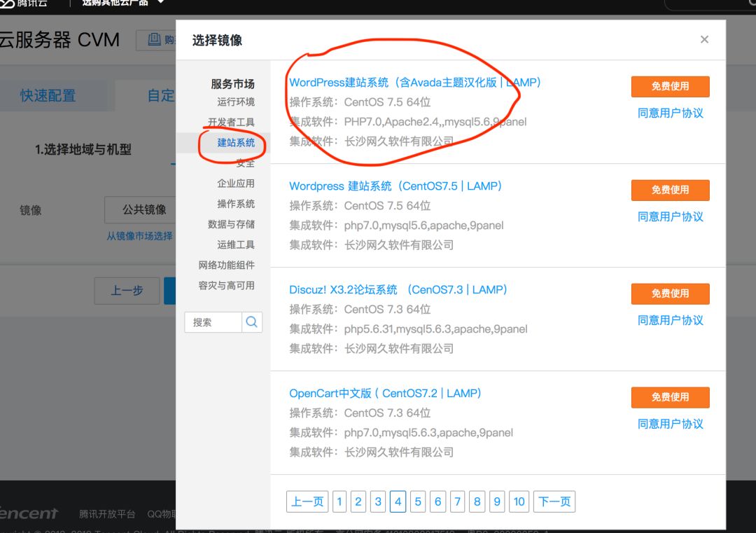Go to page 3

(378, 501)
